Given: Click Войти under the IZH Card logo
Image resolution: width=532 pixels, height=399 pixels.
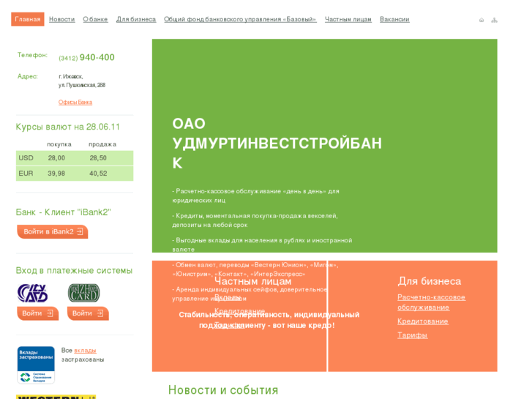Looking at the screenshot, I should point(88,313).
